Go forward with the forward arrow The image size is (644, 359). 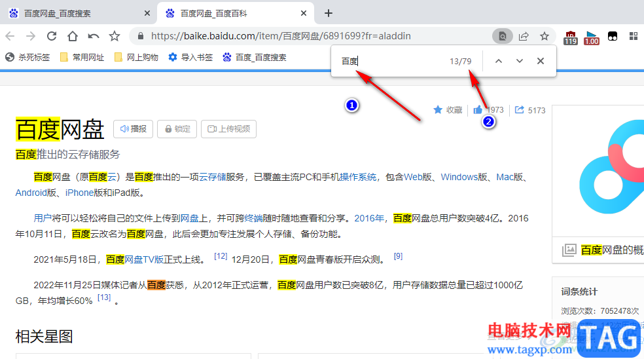[x=31, y=36]
